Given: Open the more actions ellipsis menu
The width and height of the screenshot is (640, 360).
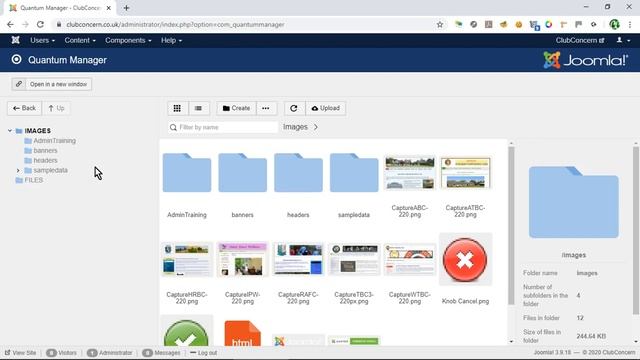Looking at the screenshot, I should click(266, 108).
